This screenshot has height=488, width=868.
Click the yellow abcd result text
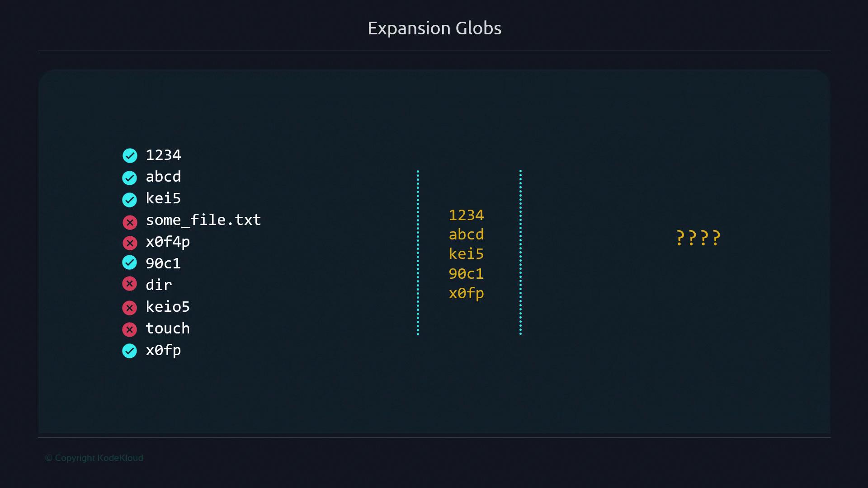click(466, 235)
